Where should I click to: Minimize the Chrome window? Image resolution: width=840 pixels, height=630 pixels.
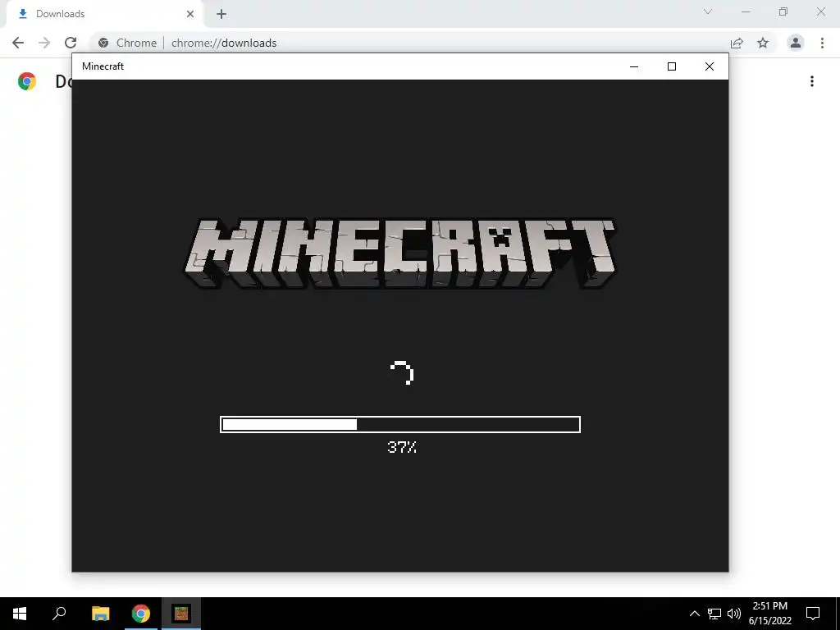coord(746,11)
